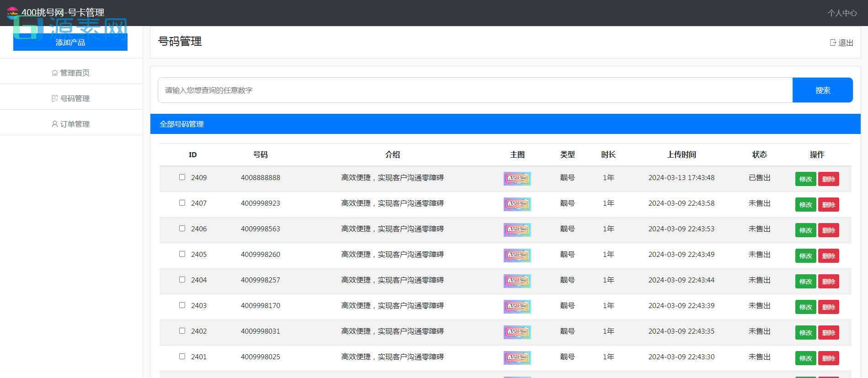
Task: Click 删除 for number 4009998025
Action: click(829, 358)
